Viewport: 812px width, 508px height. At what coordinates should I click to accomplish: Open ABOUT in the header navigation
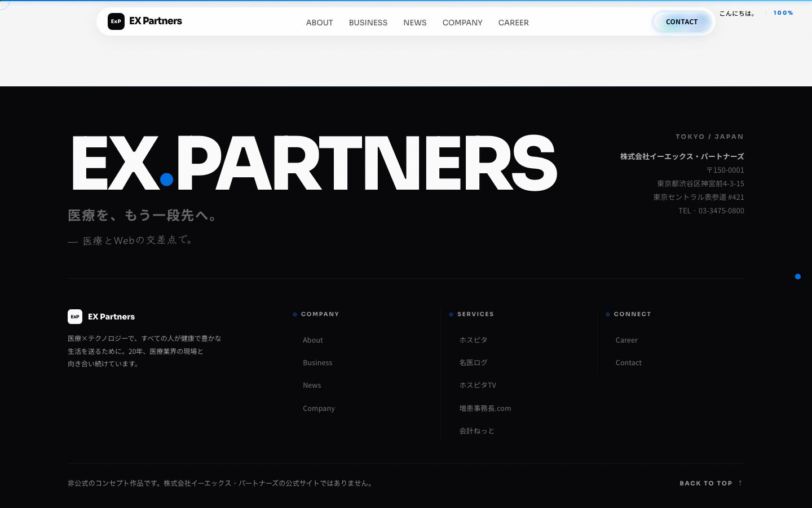(320, 23)
